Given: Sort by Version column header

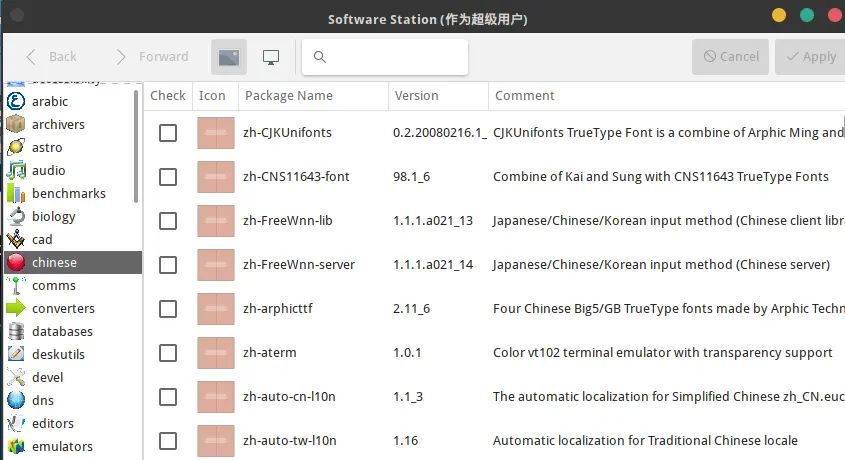Looking at the screenshot, I should click(416, 96).
